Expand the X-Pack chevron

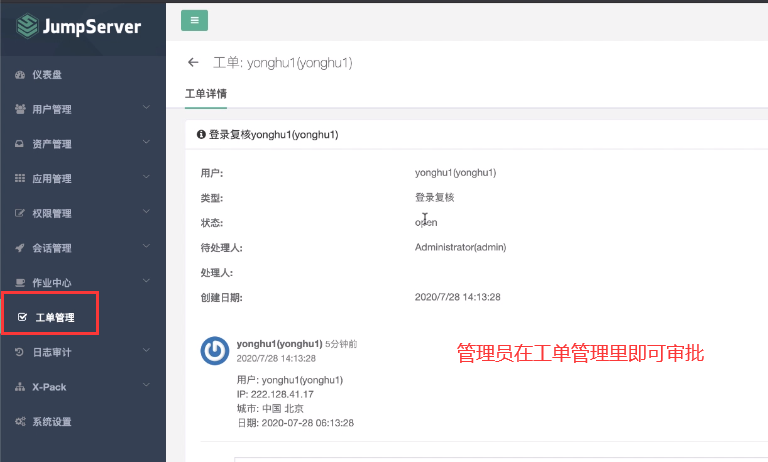click(x=146, y=385)
